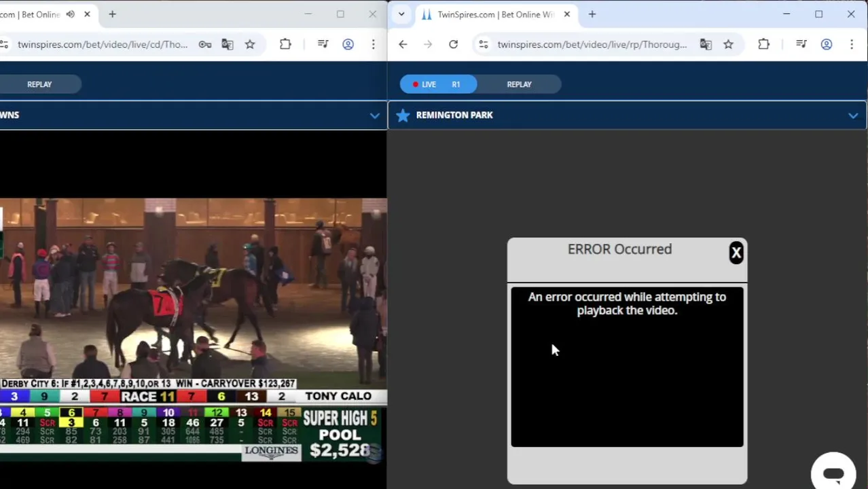This screenshot has width=868, height=489.
Task: Expand the track dropdown in left window
Action: (375, 115)
